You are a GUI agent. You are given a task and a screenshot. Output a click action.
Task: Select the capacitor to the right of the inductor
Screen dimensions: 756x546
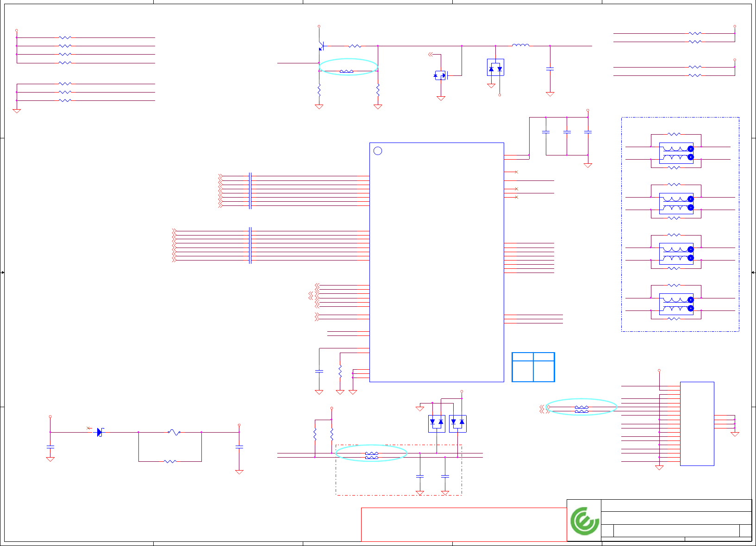click(x=550, y=69)
